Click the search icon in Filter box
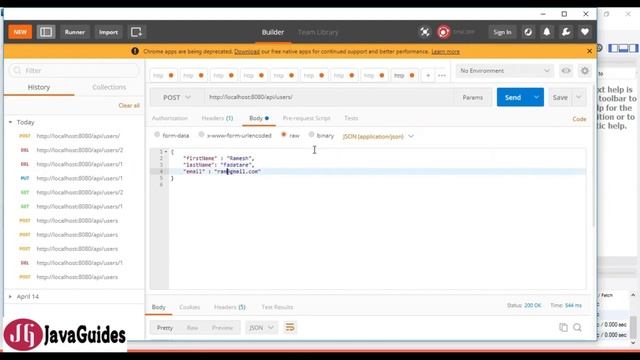This screenshot has height=360, width=640. click(x=17, y=71)
